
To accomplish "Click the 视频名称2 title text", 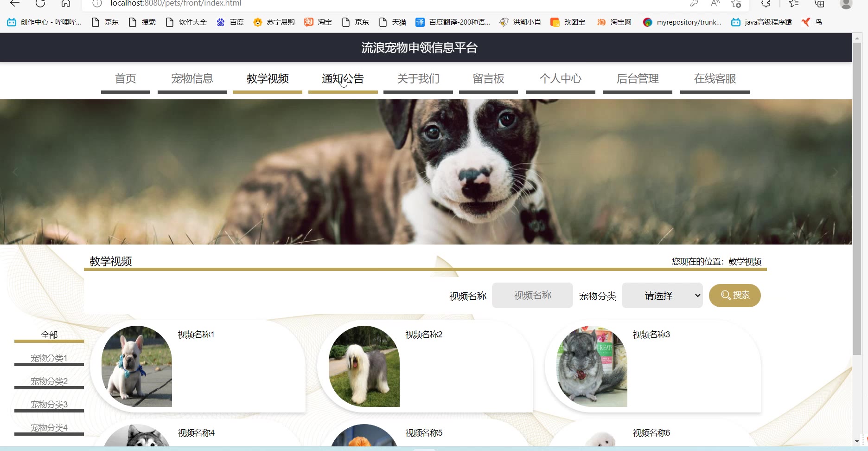I will 424,335.
